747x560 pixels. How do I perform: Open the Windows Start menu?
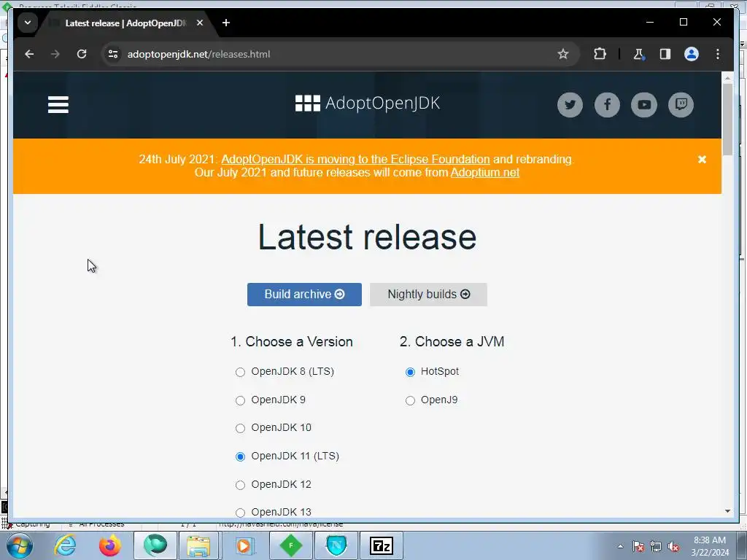(x=20, y=545)
